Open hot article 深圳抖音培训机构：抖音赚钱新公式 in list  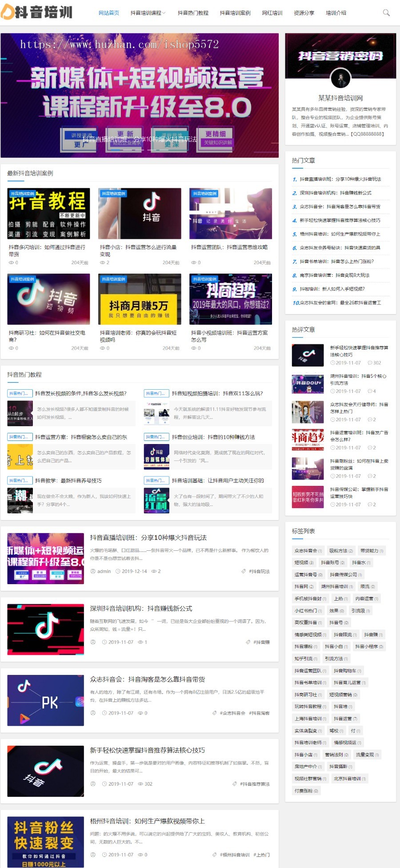click(x=336, y=193)
